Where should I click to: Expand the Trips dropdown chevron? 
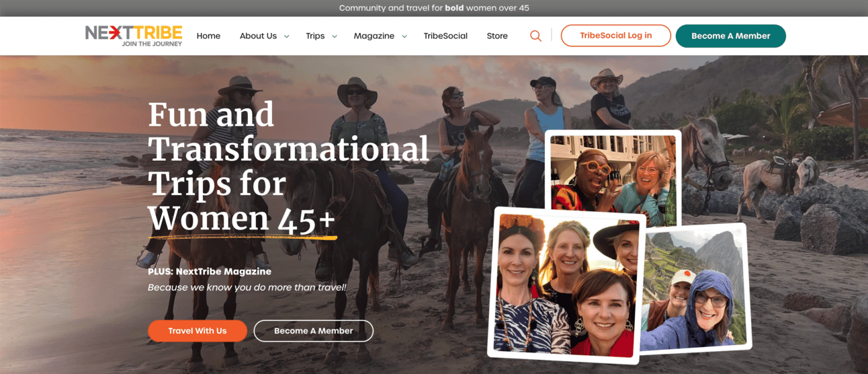point(335,36)
